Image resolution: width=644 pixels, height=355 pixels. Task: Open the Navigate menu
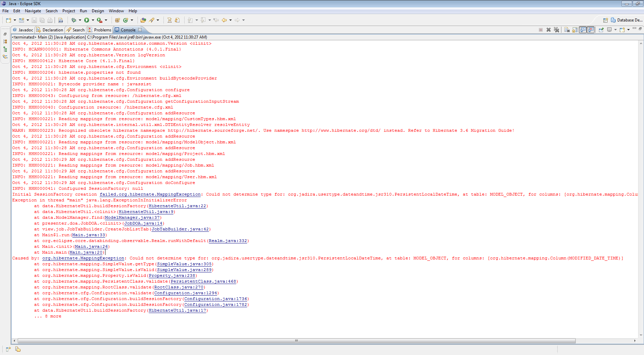click(33, 11)
